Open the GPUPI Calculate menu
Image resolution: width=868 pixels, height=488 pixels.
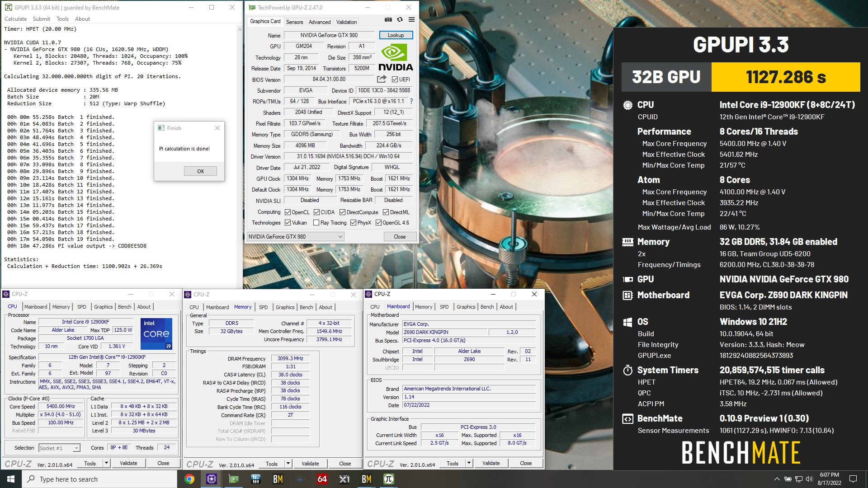pyautogui.click(x=15, y=19)
